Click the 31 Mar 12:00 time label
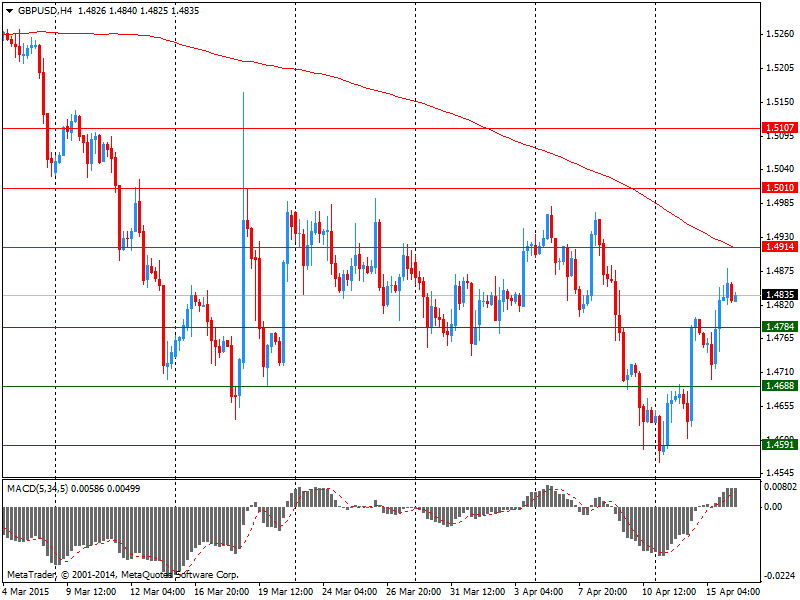The width and height of the screenshot is (800, 600). pos(478,592)
